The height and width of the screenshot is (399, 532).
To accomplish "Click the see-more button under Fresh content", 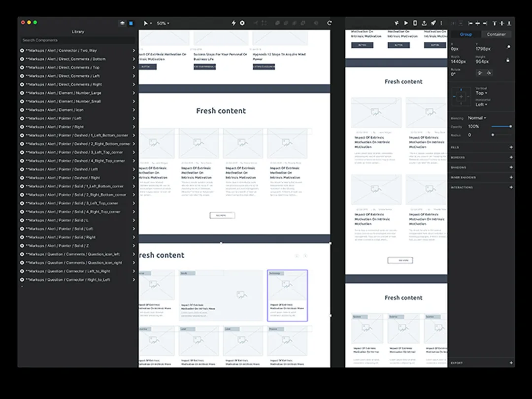I will 222,215.
